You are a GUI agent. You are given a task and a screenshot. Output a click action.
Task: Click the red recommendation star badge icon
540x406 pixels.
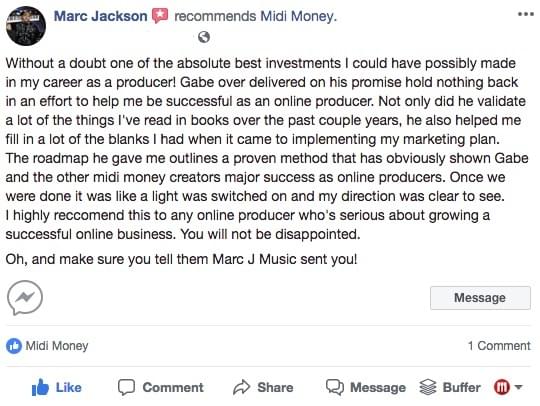pos(160,16)
